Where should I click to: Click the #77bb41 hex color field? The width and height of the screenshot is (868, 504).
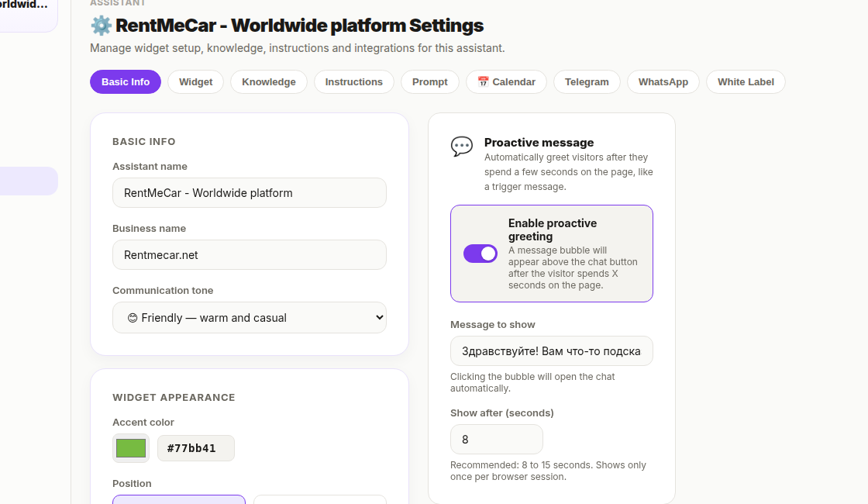pos(195,448)
